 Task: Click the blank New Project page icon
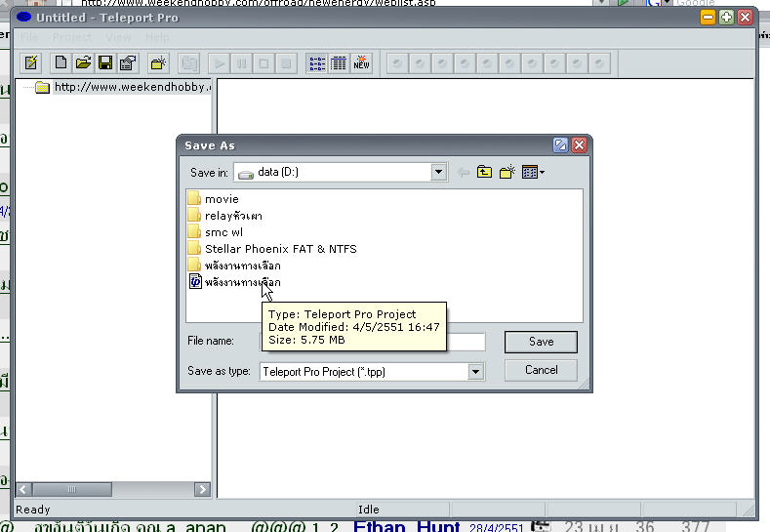[x=61, y=63]
